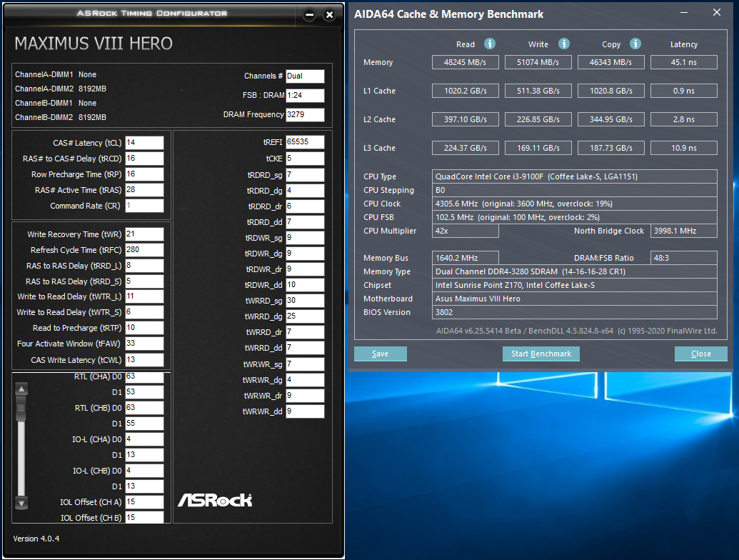Viewport: 739px width, 560px height.
Task: Click the BIOS Version value 3802
Action: pyautogui.click(x=575, y=312)
